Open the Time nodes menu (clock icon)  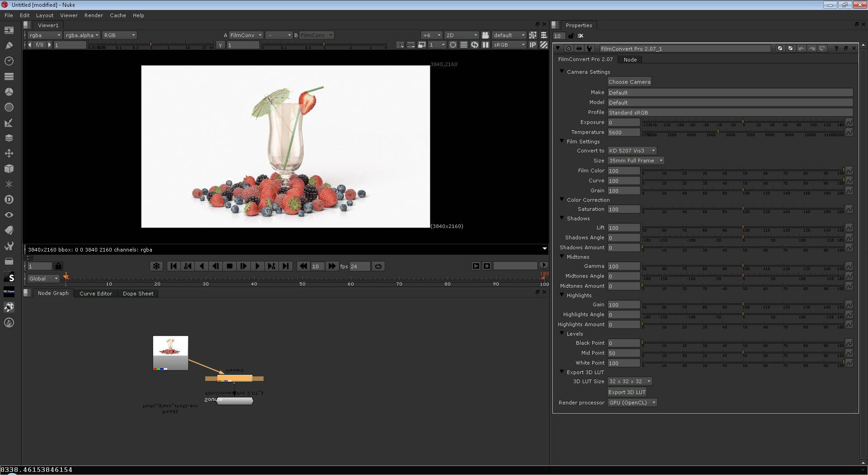coord(9,61)
